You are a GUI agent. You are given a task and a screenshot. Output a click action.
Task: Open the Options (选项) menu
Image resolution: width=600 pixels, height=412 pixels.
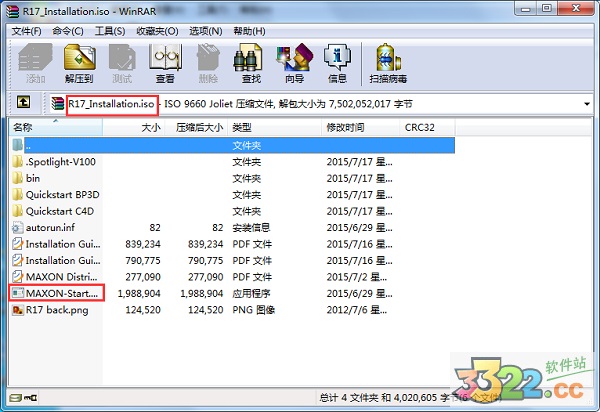(206, 31)
